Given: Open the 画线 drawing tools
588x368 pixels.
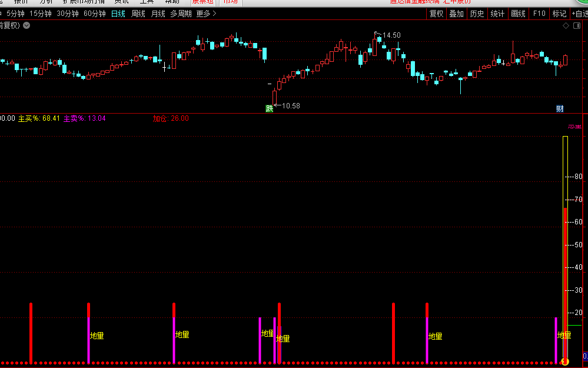Looking at the screenshot, I should pyautogui.click(x=518, y=14).
